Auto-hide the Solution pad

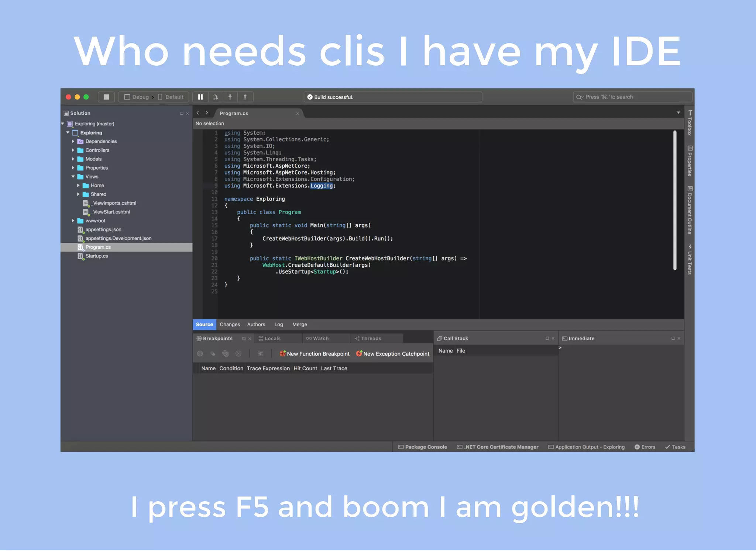click(181, 114)
